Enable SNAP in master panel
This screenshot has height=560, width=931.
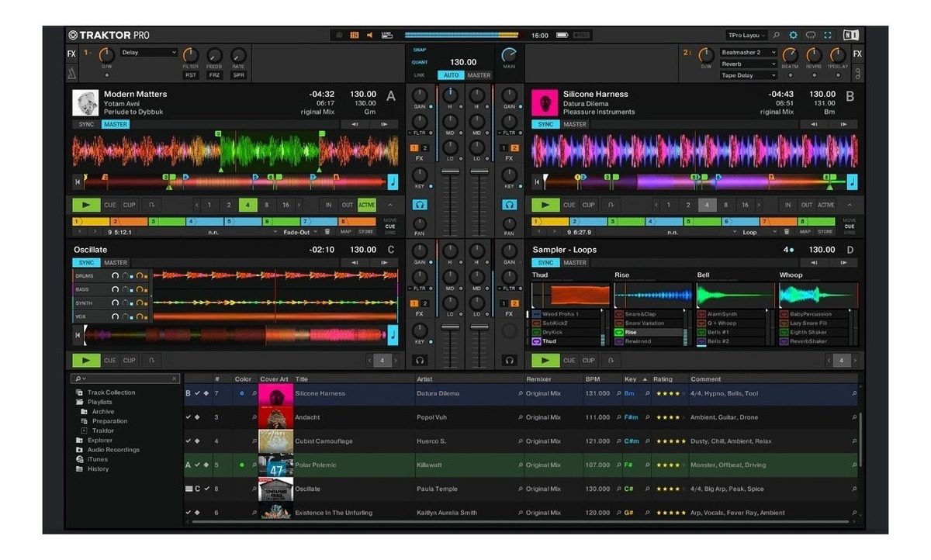[420, 50]
